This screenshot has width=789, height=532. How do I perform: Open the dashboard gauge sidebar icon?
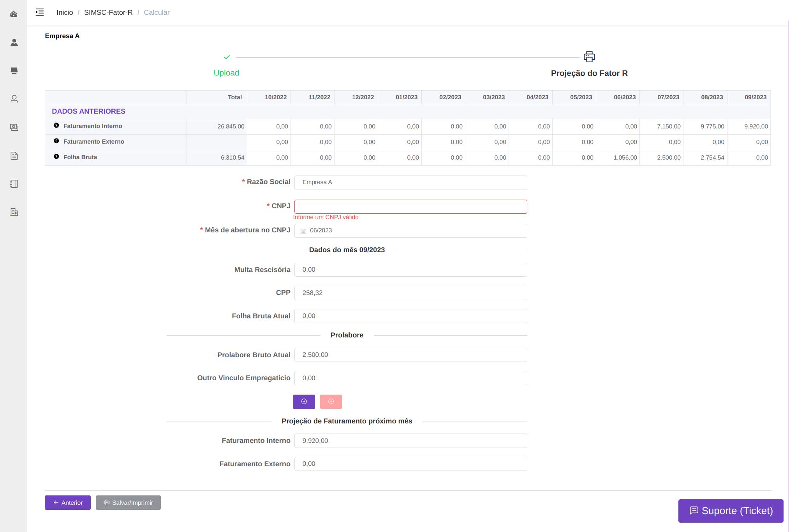point(14,14)
